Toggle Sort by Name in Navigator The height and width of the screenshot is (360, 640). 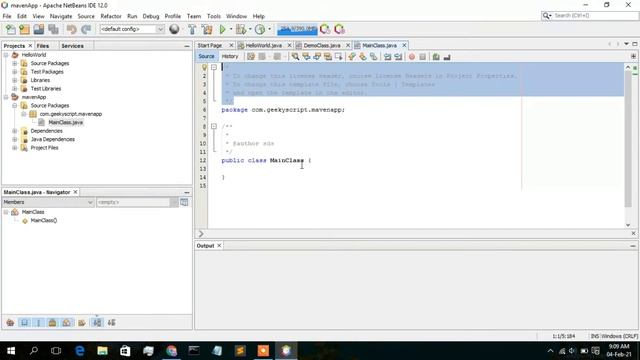click(x=97, y=322)
